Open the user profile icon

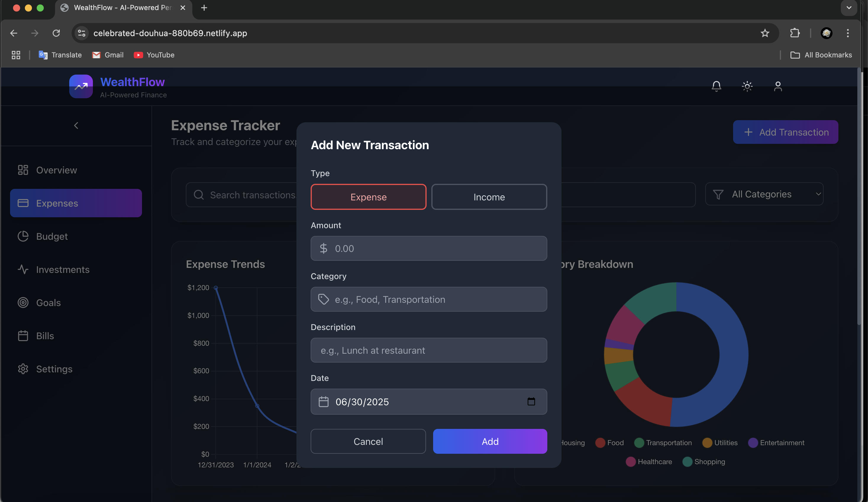tap(778, 86)
